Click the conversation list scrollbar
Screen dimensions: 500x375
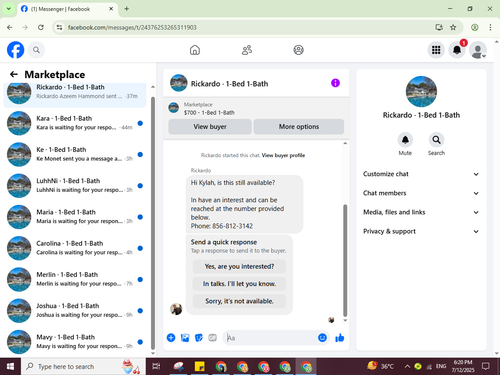[x=153, y=223]
